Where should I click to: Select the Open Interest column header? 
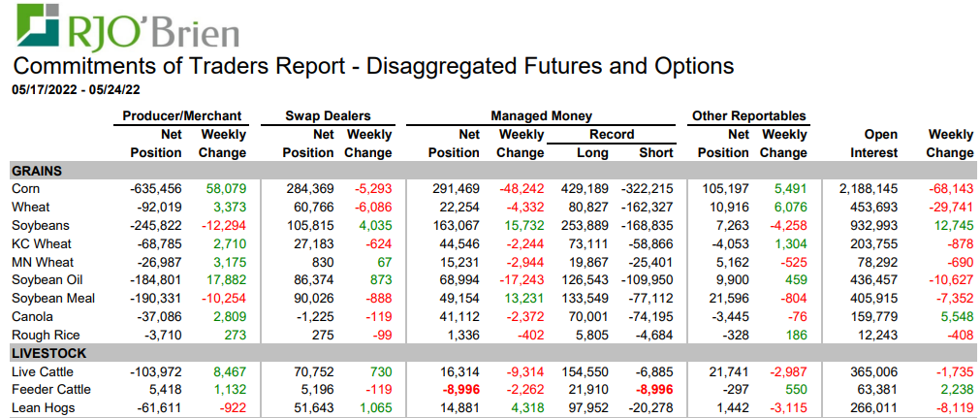(x=872, y=144)
